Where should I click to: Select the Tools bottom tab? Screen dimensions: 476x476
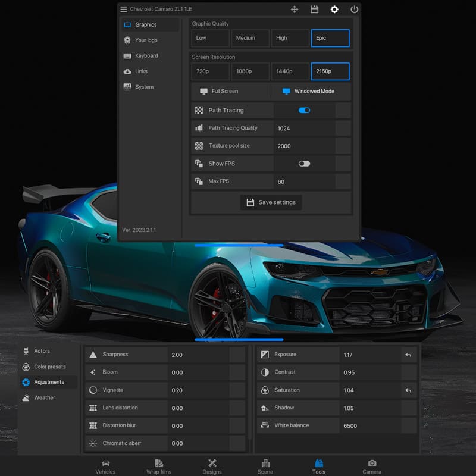[319, 466]
